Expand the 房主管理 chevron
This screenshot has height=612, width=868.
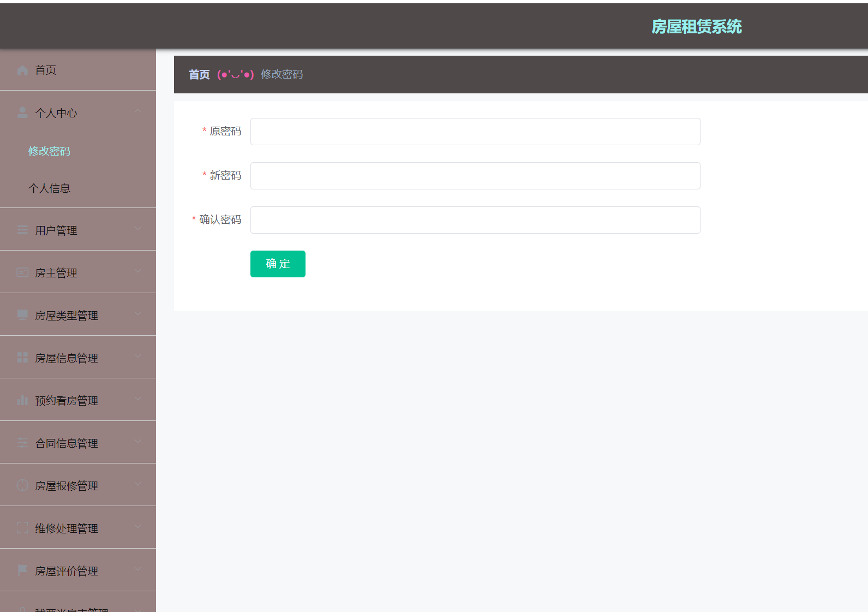click(137, 271)
